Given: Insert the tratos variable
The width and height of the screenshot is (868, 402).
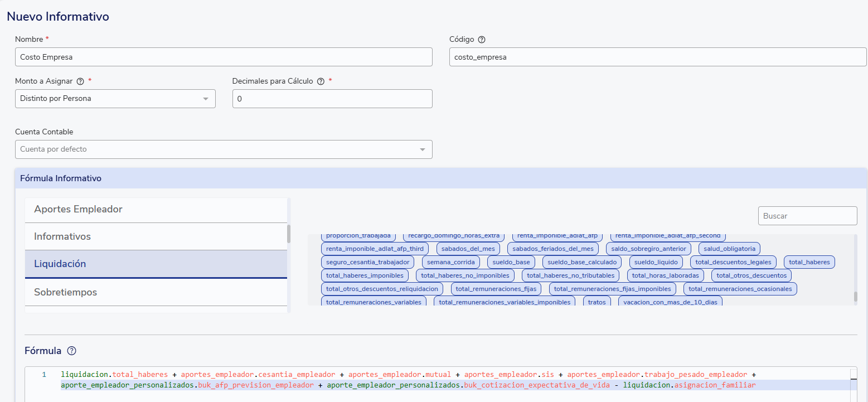Looking at the screenshot, I should [x=597, y=302].
